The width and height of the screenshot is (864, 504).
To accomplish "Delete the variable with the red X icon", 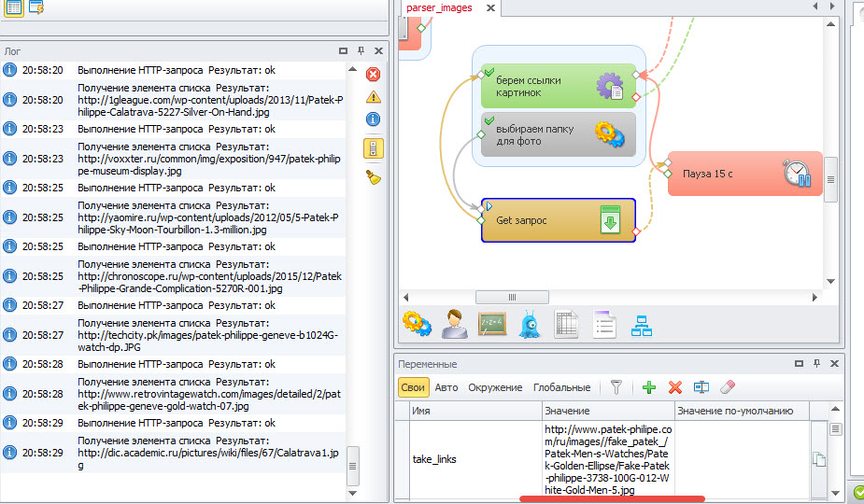I will 675,387.
